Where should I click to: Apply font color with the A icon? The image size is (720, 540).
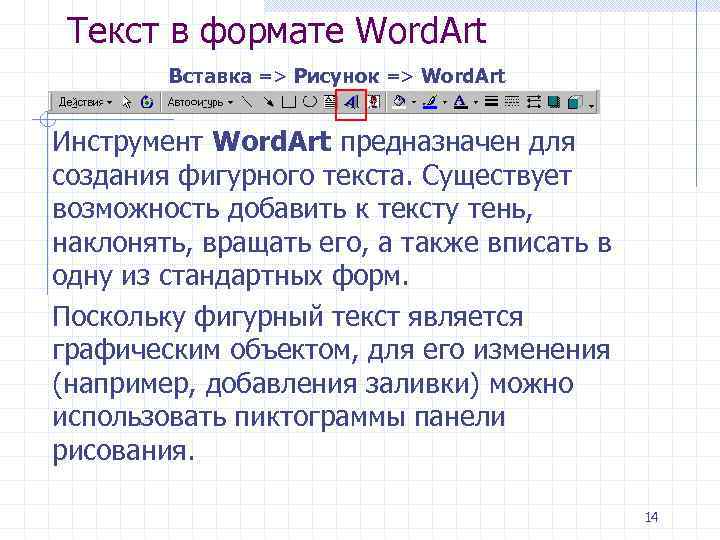click(x=460, y=102)
